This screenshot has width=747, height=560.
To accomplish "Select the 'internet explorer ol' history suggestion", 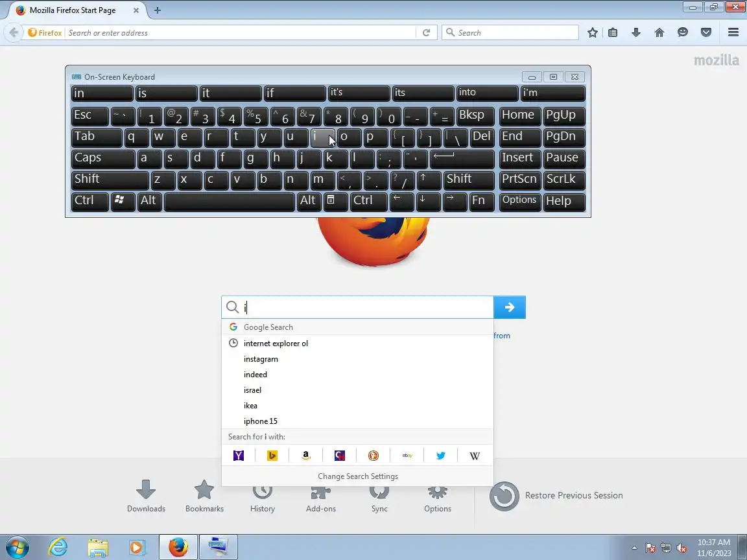I will tap(357, 344).
